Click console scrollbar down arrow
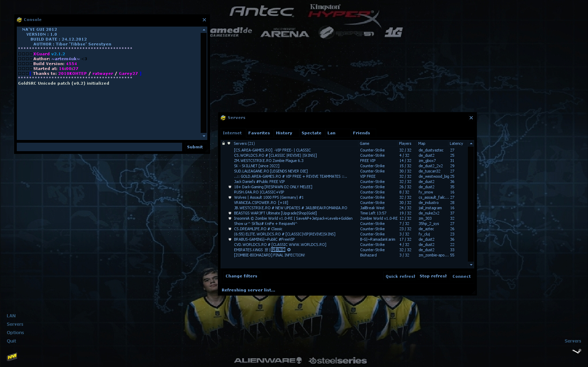 pyautogui.click(x=204, y=136)
